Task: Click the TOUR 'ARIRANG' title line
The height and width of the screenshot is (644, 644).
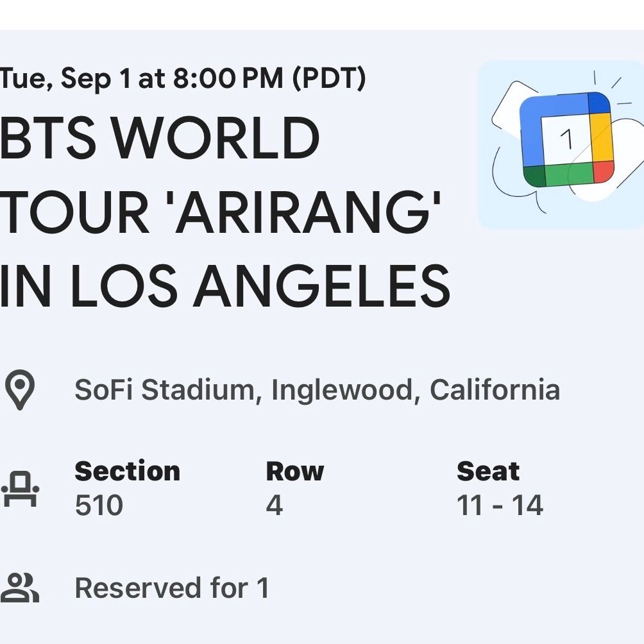Action: click(x=221, y=212)
